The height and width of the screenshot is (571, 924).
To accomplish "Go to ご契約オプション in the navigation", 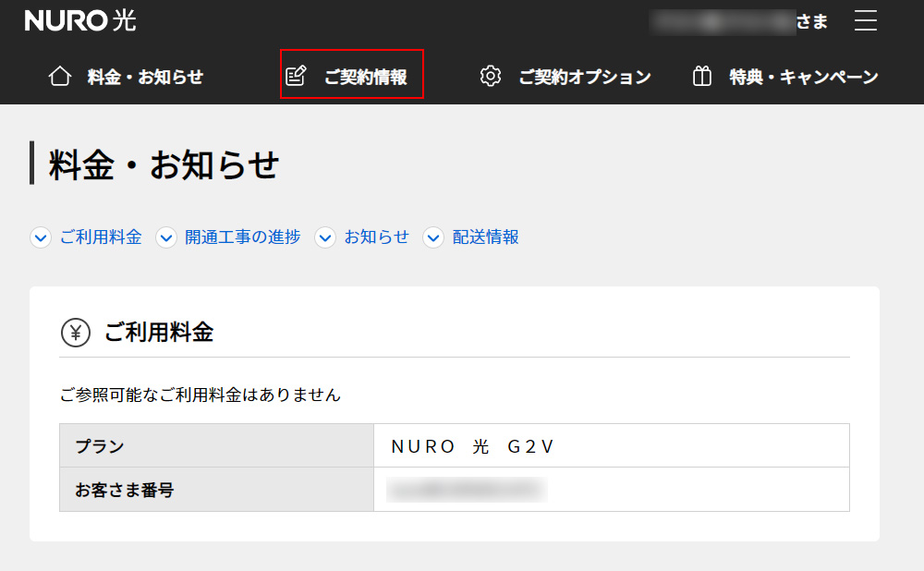I will tap(584, 77).
